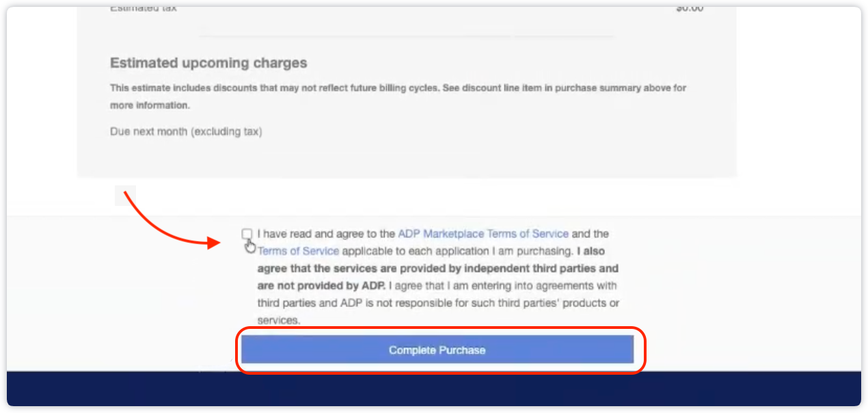Click the Complete Purchase button

[437, 350]
